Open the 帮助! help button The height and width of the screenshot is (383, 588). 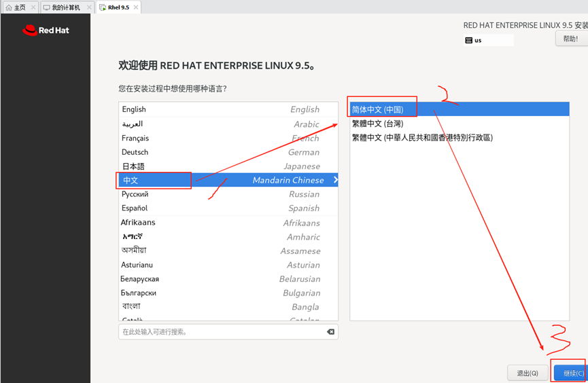point(572,39)
